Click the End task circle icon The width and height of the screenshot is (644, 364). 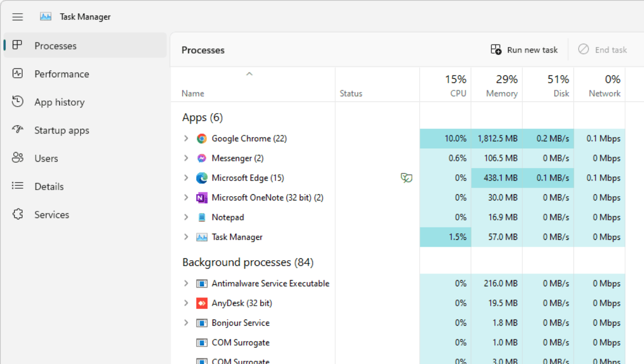(x=583, y=49)
